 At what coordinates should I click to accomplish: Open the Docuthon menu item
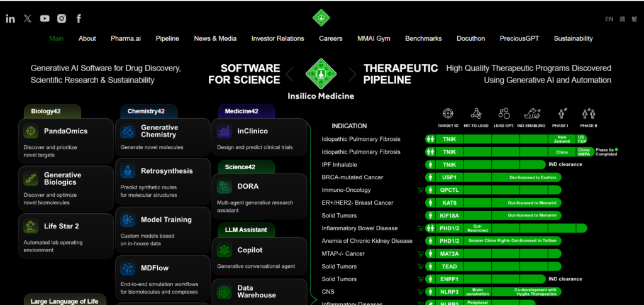(470, 38)
